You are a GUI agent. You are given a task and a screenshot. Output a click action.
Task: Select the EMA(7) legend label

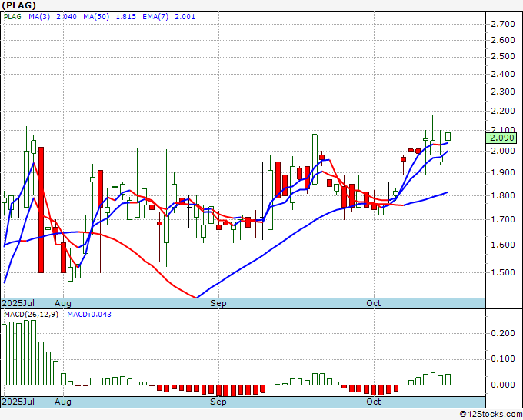click(x=155, y=17)
